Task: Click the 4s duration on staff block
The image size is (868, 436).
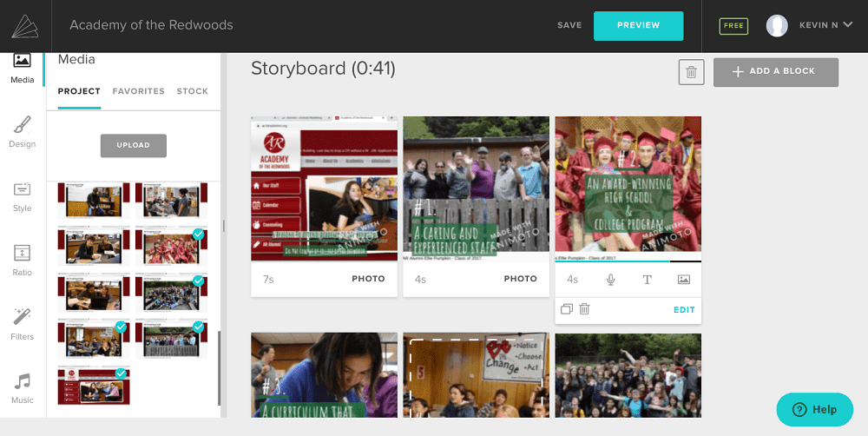Action: (x=421, y=279)
